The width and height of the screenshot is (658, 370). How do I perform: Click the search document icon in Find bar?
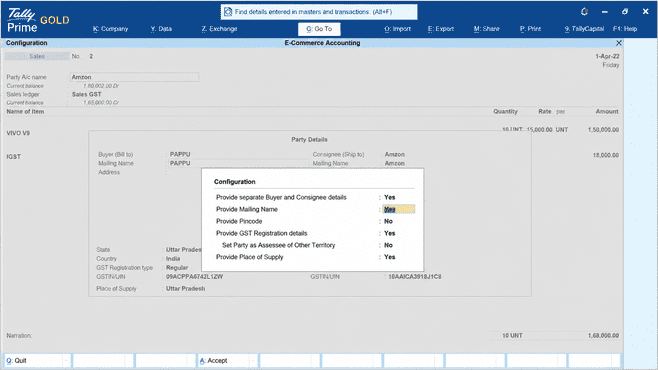coord(228,12)
